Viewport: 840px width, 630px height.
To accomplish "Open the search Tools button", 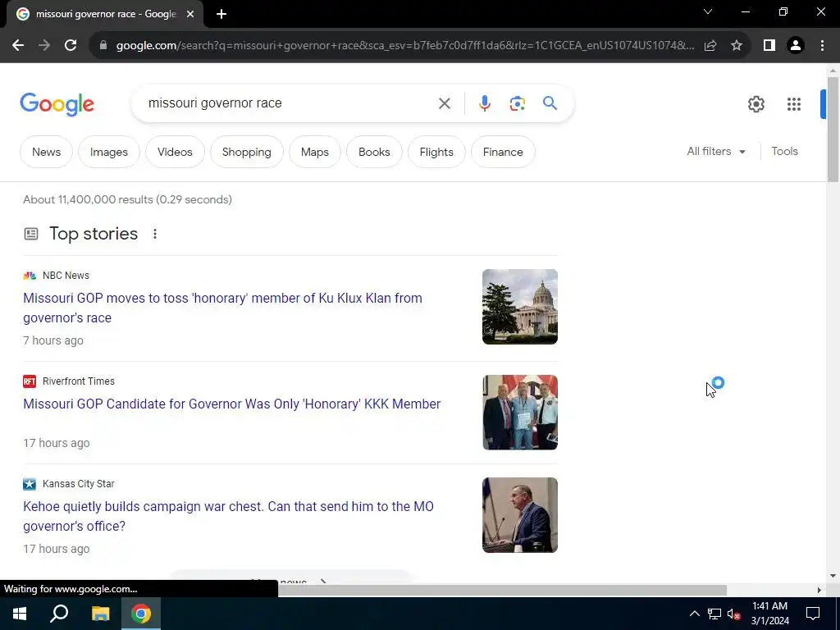I will (x=784, y=152).
